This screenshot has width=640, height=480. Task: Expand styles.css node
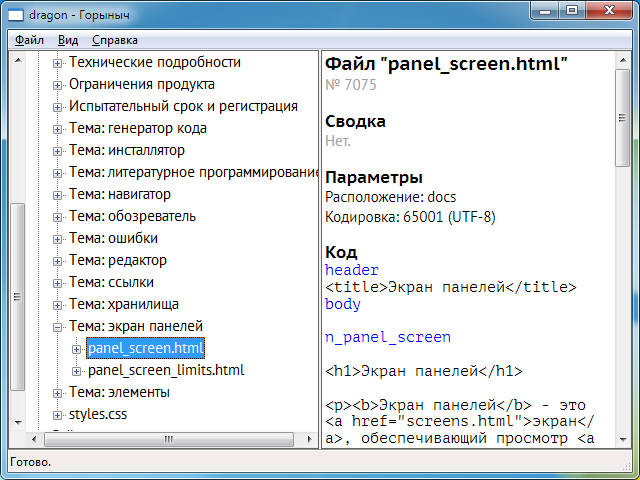[58, 416]
